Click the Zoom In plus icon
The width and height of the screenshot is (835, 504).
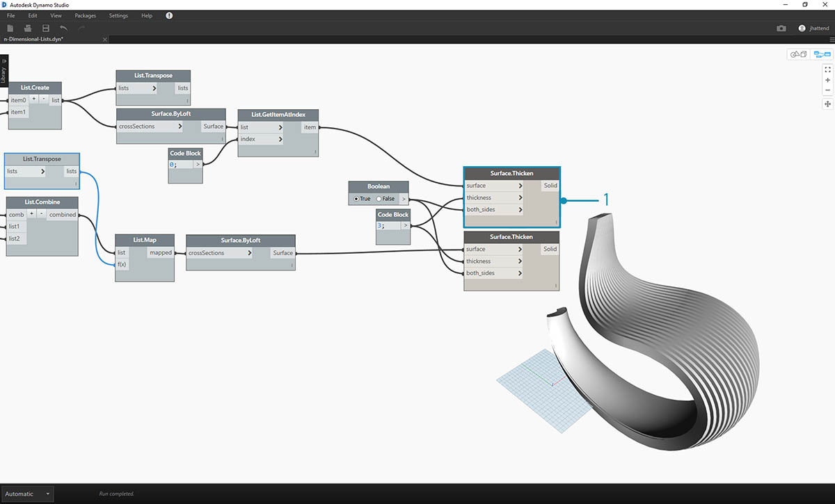(x=827, y=80)
